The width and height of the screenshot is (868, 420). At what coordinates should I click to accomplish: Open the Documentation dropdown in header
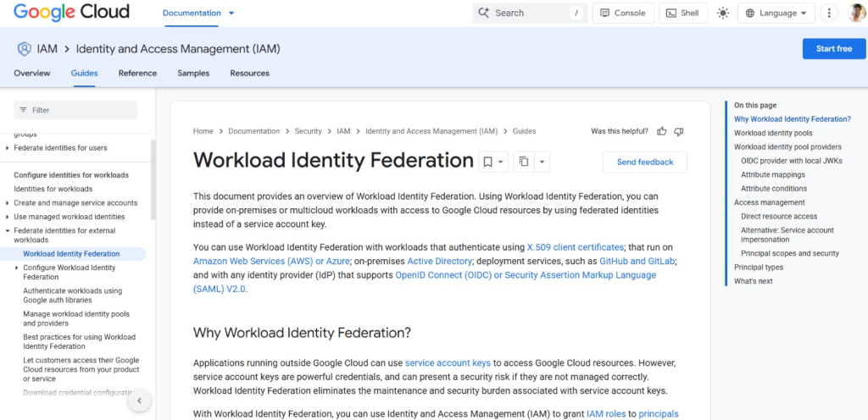[x=198, y=13]
